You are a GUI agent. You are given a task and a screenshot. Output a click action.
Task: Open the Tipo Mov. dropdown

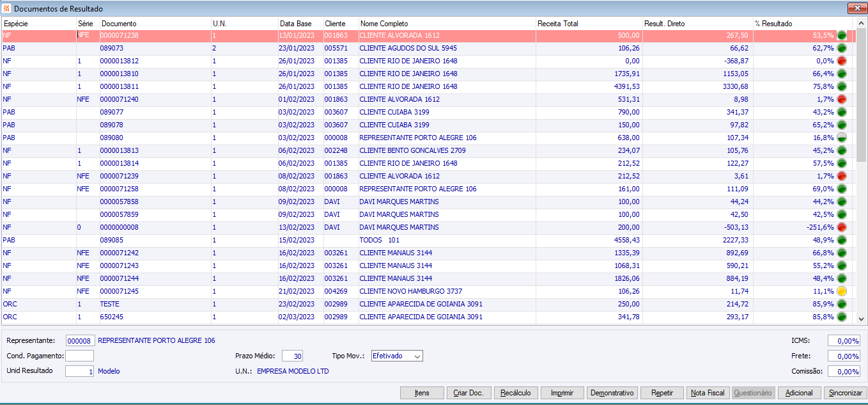coord(417,356)
